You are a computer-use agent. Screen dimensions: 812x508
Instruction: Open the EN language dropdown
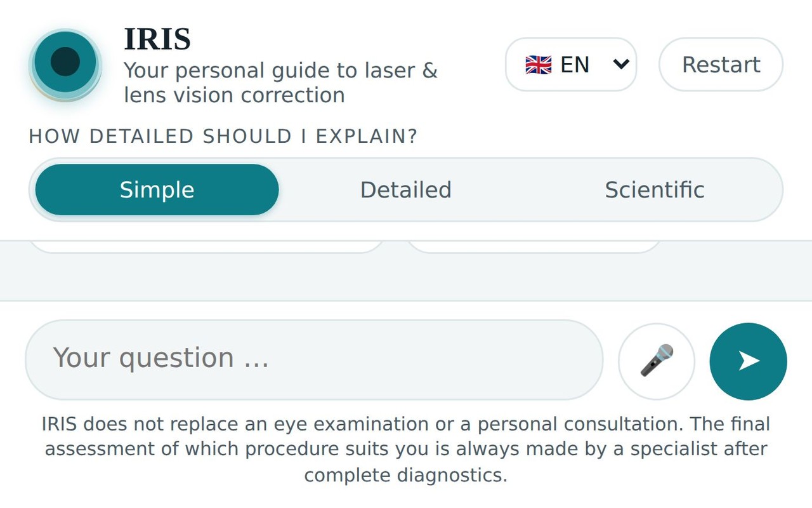[x=571, y=64]
